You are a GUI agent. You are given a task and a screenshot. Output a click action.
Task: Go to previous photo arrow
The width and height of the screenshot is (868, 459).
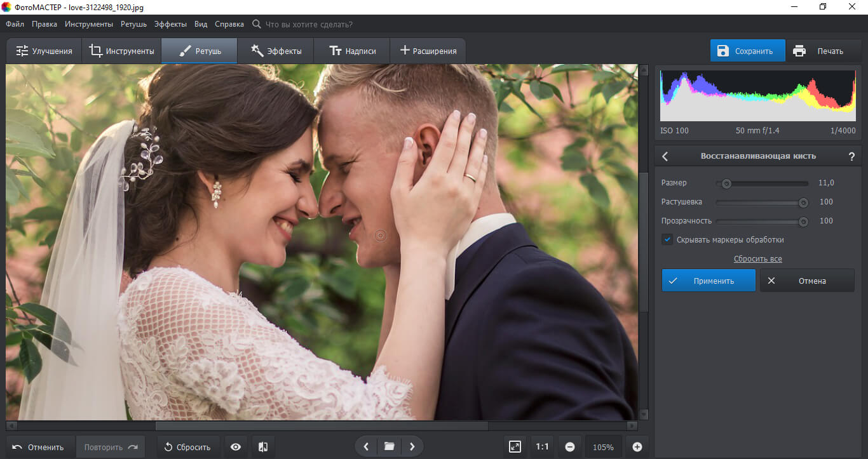[366, 447]
